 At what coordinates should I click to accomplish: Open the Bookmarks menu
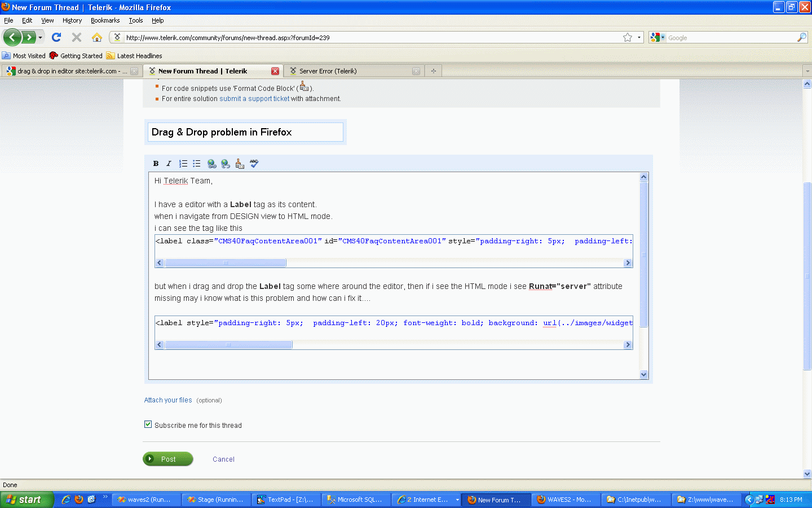[x=105, y=20]
